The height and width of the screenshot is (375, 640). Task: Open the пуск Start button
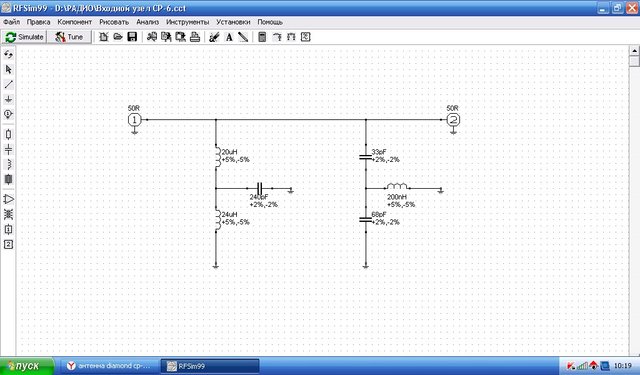coord(27,366)
